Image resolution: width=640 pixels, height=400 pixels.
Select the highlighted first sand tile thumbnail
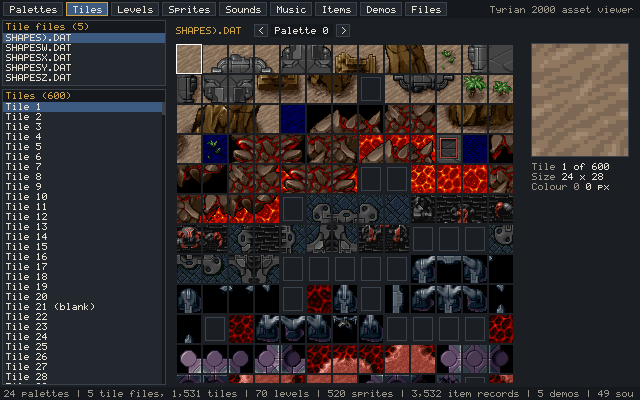coord(189,59)
